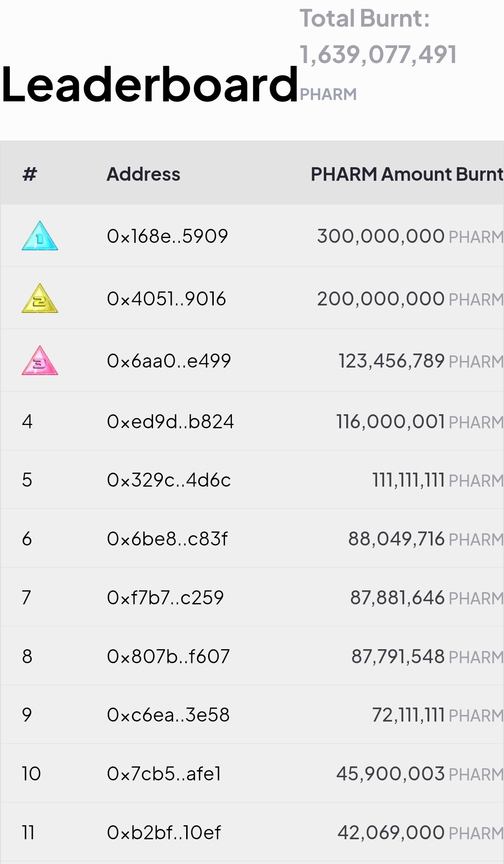
Task: Open address 0x4051..9016
Action: click(166, 299)
